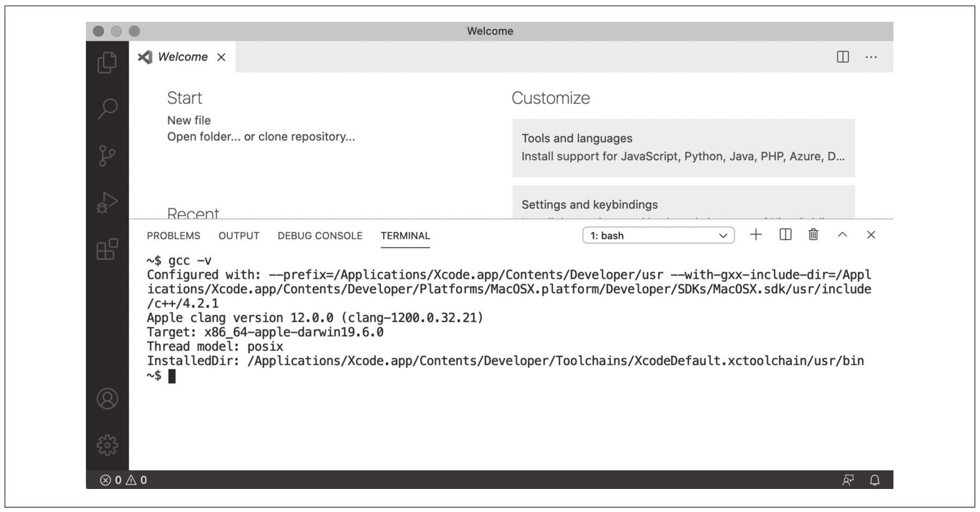Viewport: 980px width, 512px height.
Task: Open the Explorer view in the activity bar
Action: point(107,62)
